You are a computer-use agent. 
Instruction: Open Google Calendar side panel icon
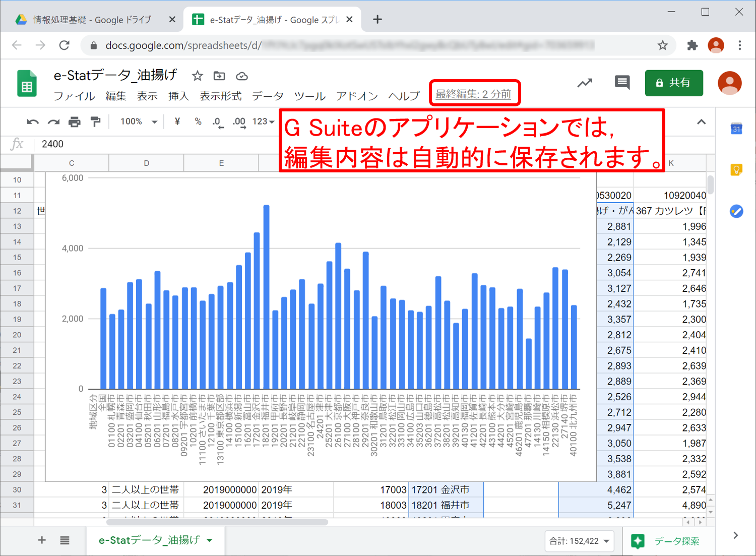[736, 129]
